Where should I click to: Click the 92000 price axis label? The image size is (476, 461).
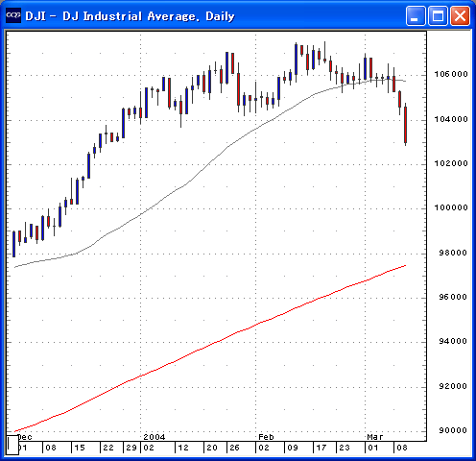453,386
